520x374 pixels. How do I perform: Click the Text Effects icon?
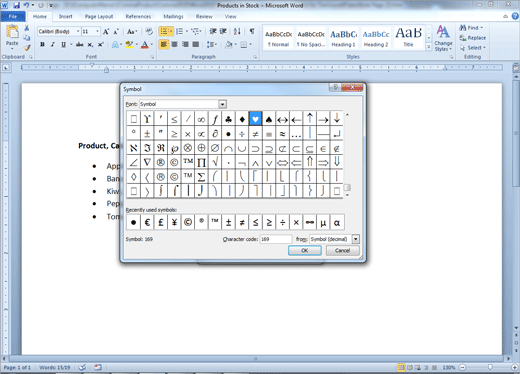115,44
